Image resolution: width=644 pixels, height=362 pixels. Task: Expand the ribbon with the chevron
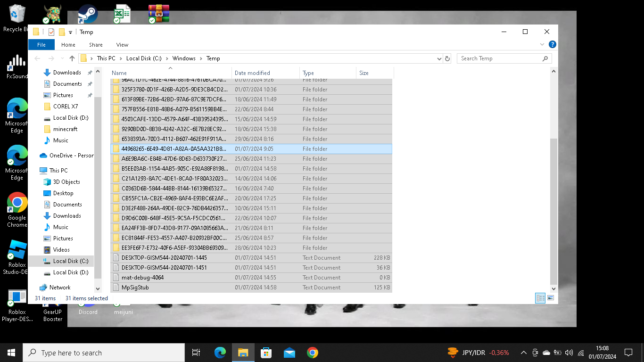coord(542,44)
